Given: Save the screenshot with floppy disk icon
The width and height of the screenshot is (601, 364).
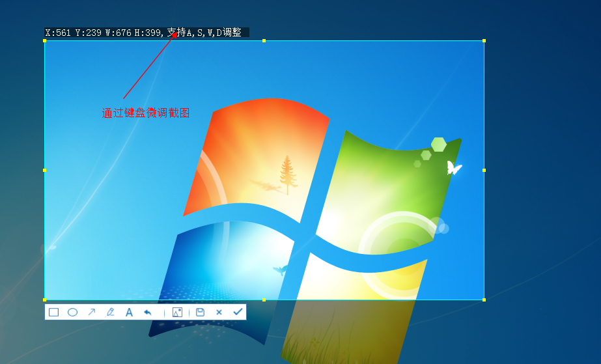Looking at the screenshot, I should [200, 312].
